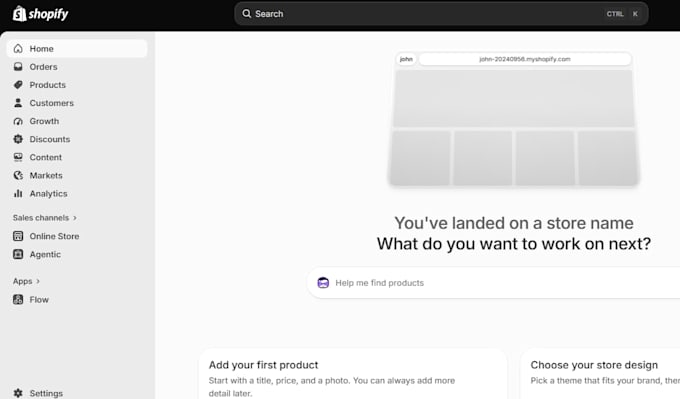Go to Products section

point(77,85)
